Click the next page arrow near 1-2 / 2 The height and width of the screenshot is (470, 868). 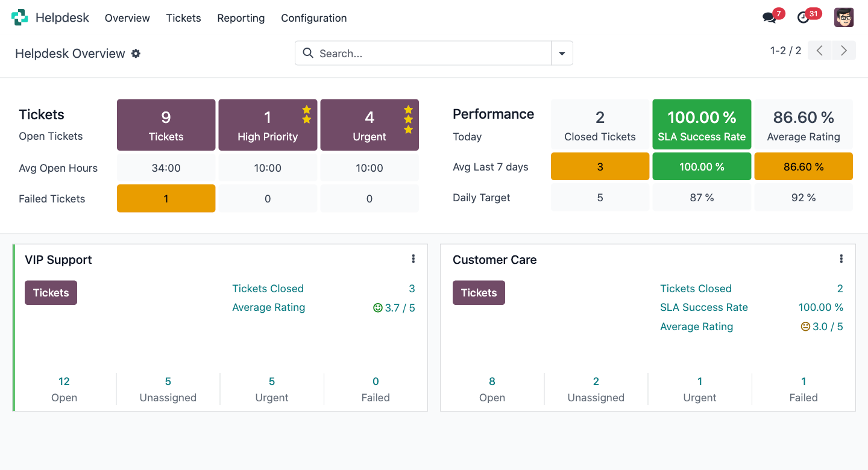coord(843,51)
